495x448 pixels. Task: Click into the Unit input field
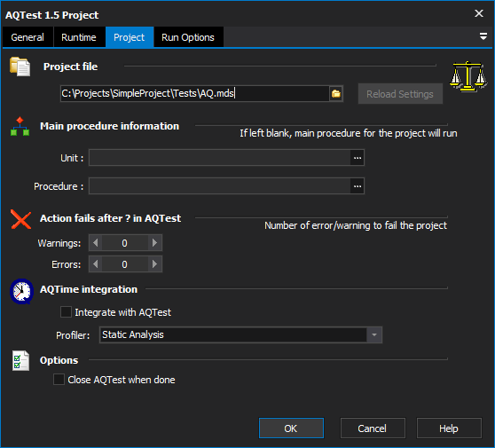pos(220,158)
